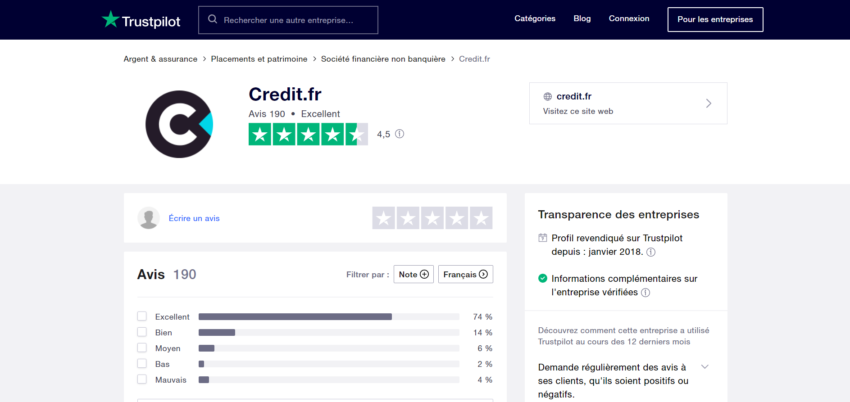Click the Trustpilot wordmark
The image size is (850, 402).
coord(151,21)
